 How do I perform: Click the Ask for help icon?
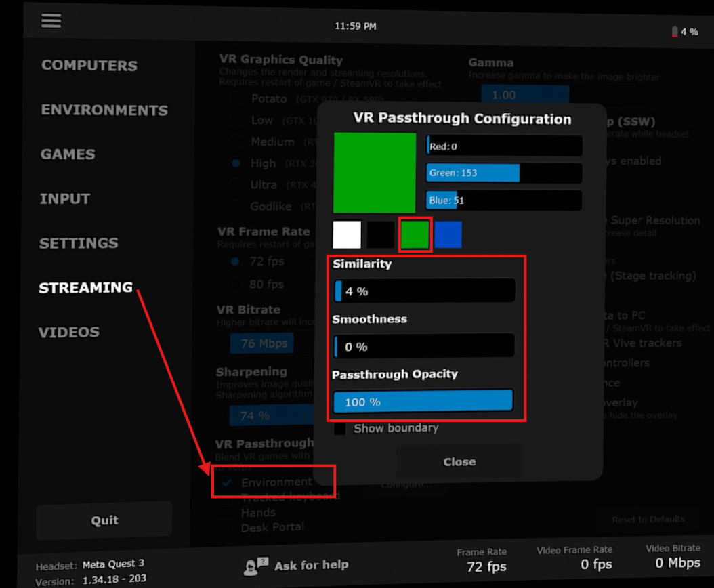(255, 566)
